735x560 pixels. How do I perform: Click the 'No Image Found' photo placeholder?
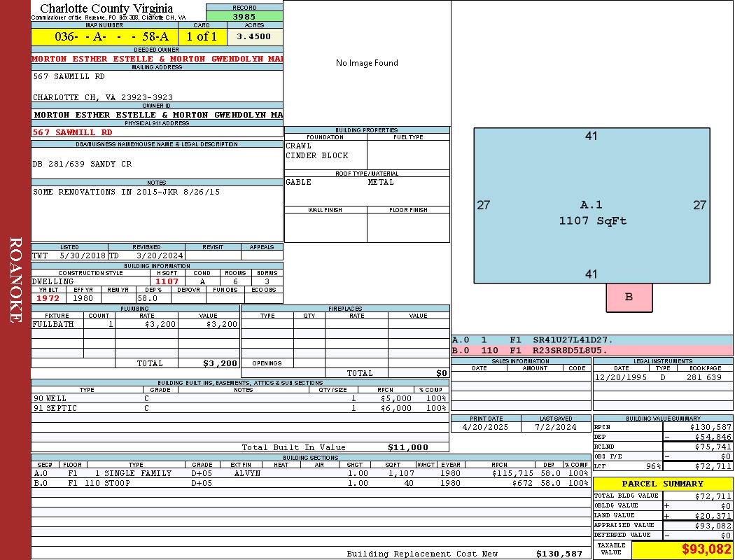pyautogui.click(x=367, y=63)
